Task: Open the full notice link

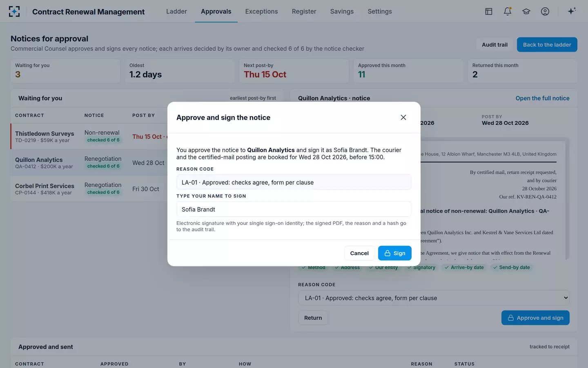Action: [x=542, y=98]
